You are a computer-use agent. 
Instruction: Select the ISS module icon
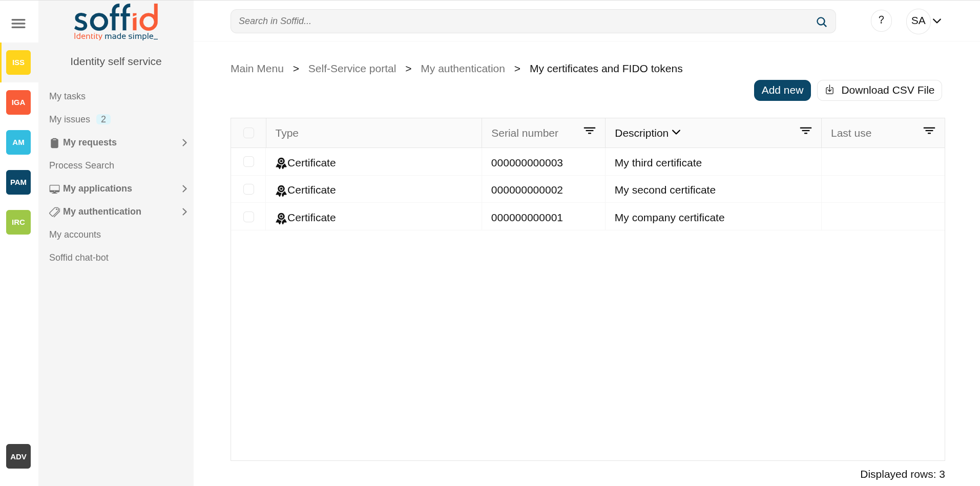(x=18, y=62)
